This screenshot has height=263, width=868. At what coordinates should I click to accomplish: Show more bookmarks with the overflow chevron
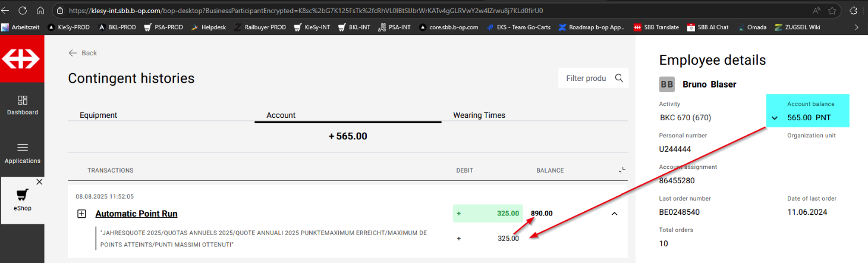pyautogui.click(x=856, y=27)
